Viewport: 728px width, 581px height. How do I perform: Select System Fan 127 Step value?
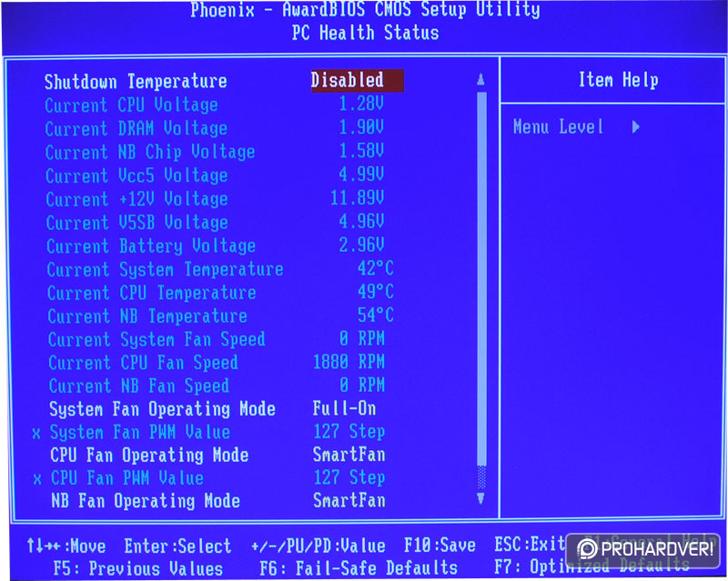click(x=349, y=432)
